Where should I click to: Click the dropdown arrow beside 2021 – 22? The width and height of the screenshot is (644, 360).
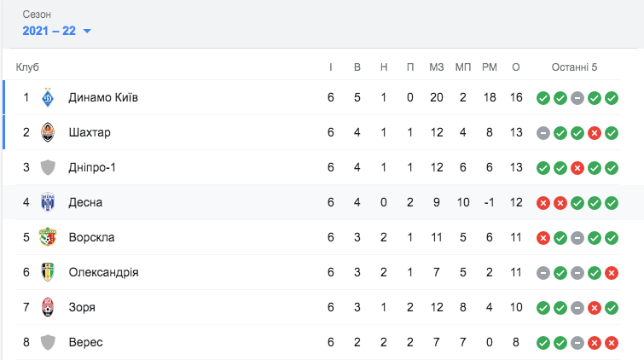point(87,31)
